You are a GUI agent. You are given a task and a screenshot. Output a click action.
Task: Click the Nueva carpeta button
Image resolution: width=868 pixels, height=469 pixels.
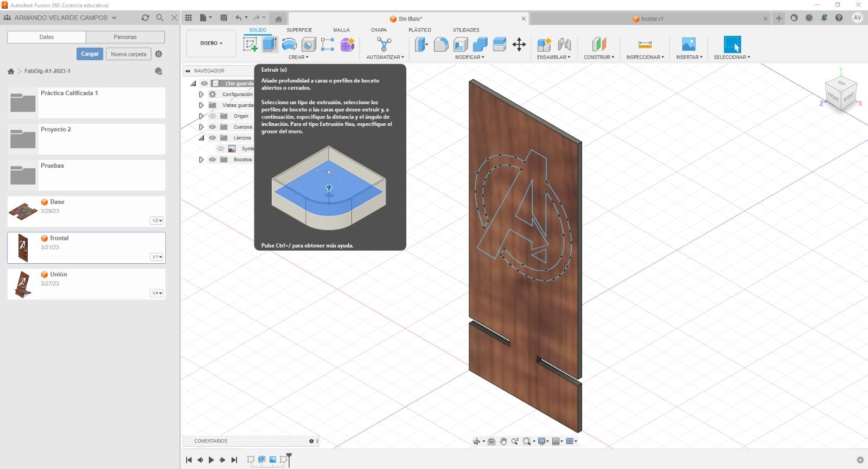click(x=129, y=54)
